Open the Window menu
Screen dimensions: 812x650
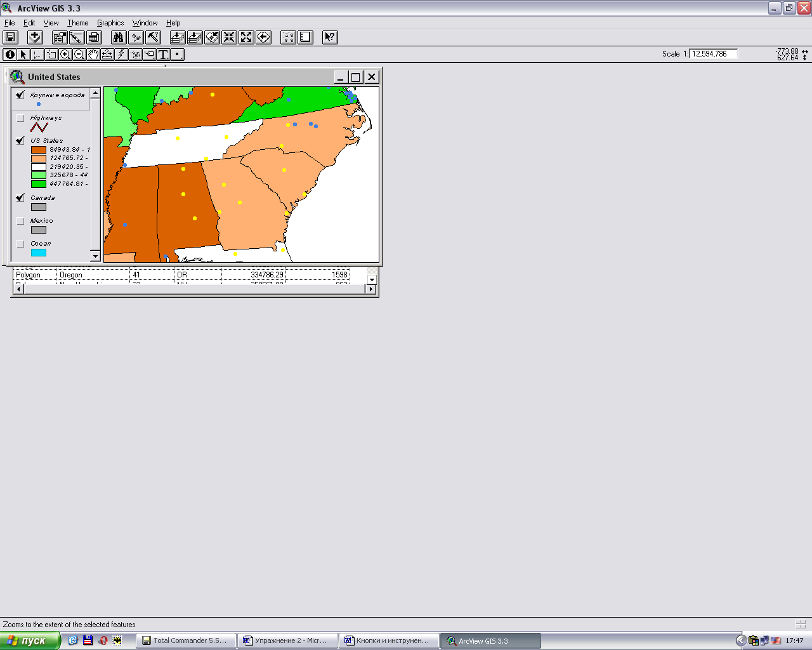(145, 23)
